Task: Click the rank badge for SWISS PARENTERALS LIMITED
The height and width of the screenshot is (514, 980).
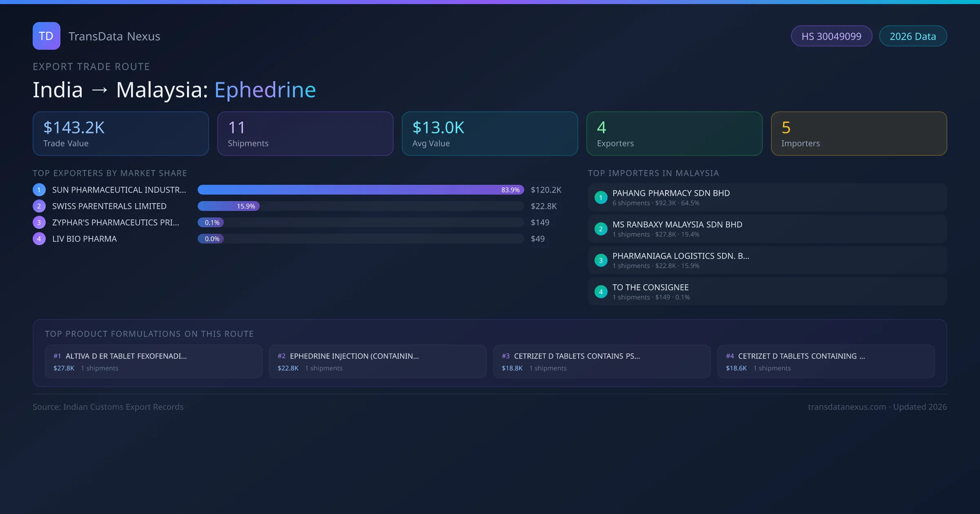Action: click(39, 206)
